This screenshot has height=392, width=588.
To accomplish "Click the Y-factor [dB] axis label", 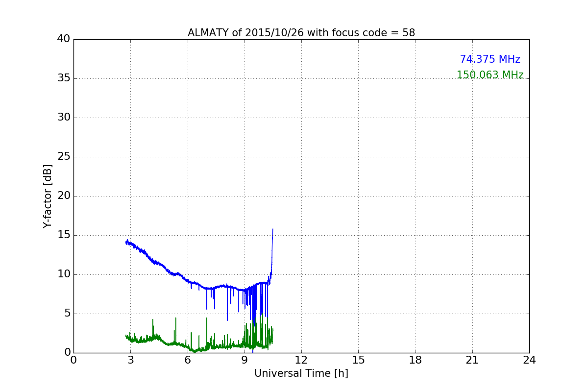I will coord(48,196).
